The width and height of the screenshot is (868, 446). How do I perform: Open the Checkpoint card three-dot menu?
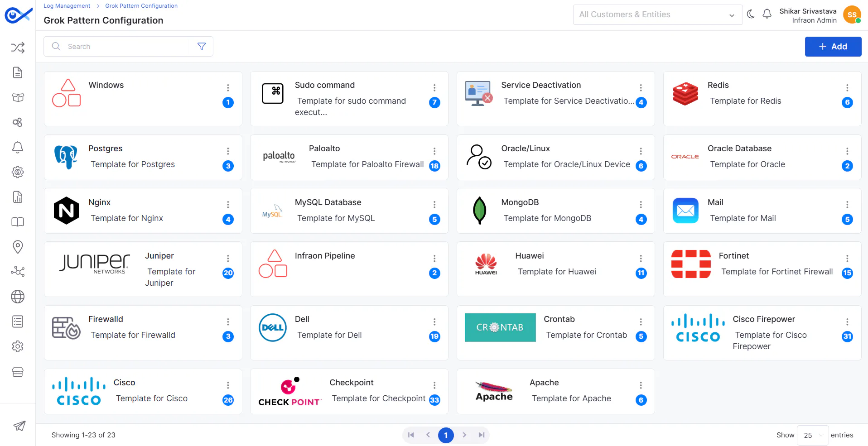(434, 385)
